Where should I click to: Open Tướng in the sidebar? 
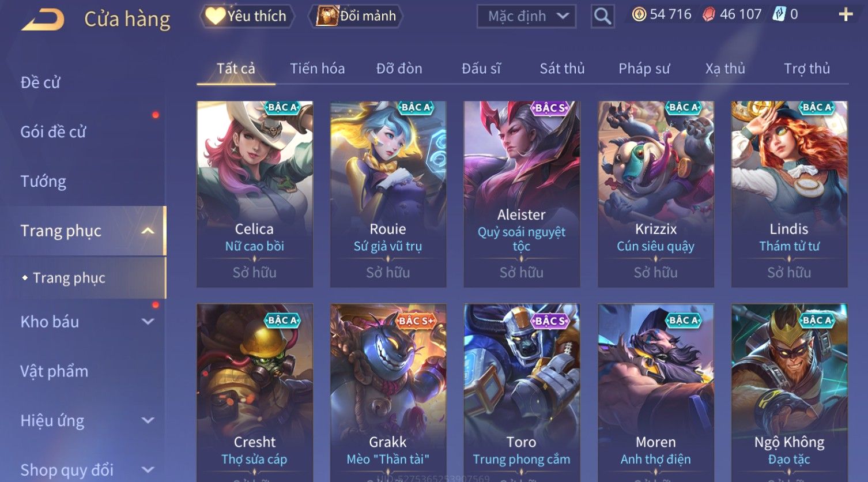point(43,181)
